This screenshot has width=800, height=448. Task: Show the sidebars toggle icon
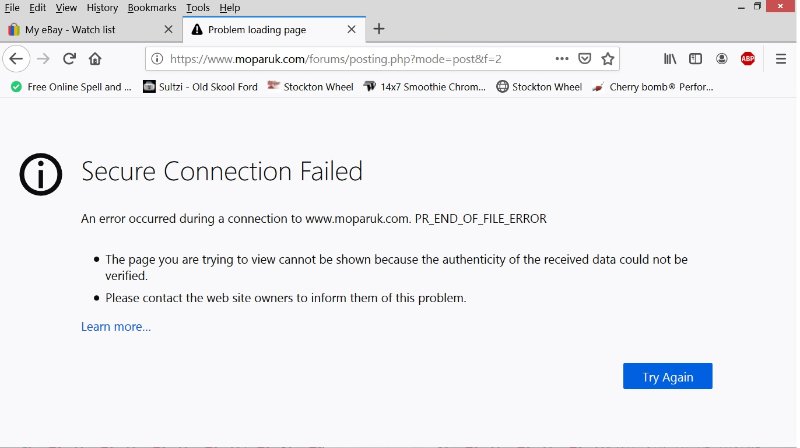coord(695,58)
